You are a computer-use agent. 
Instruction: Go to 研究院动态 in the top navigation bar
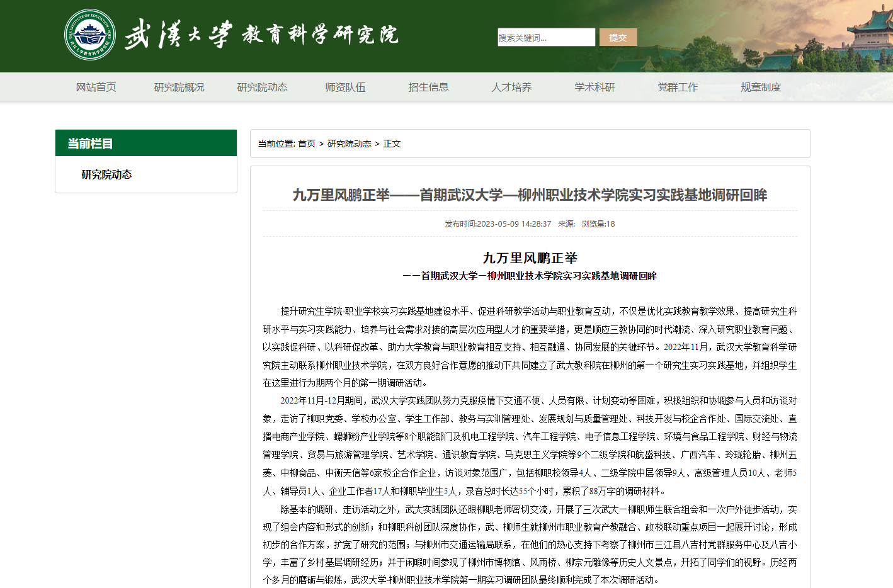pos(262,87)
